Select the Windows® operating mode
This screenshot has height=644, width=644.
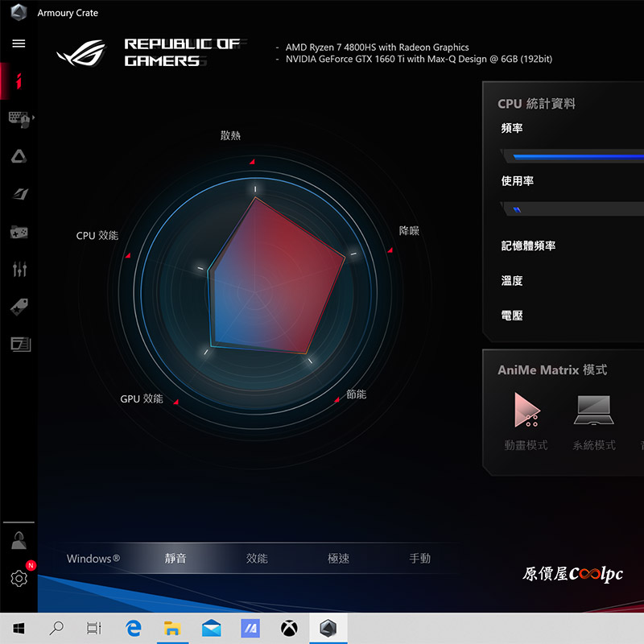pos(93,559)
